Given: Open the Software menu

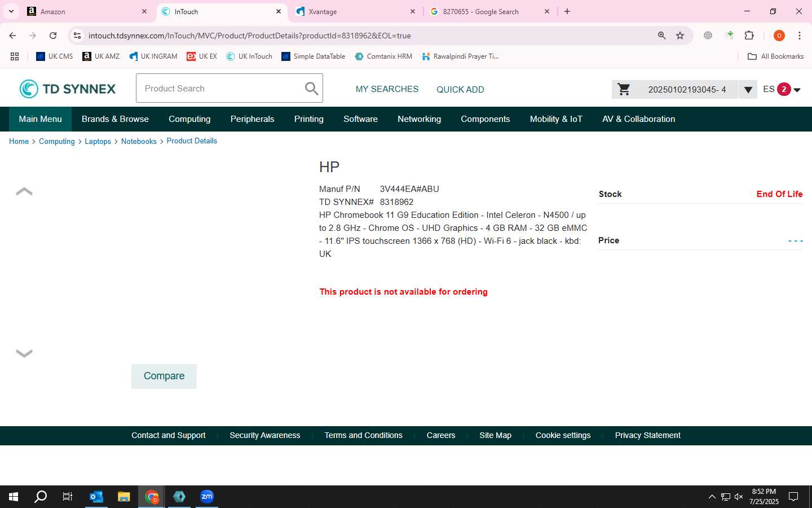Looking at the screenshot, I should (360, 119).
